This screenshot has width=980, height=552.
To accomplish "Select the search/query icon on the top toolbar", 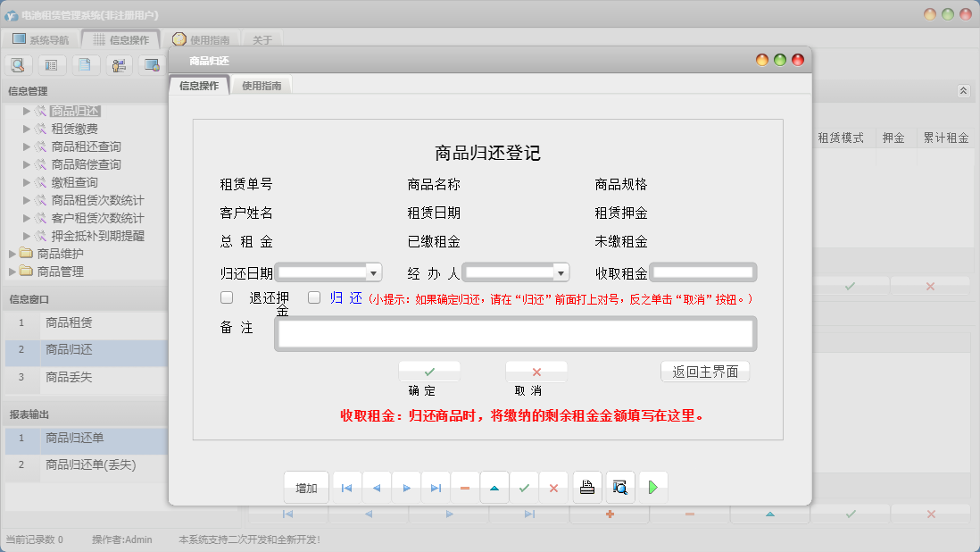I will tap(18, 64).
